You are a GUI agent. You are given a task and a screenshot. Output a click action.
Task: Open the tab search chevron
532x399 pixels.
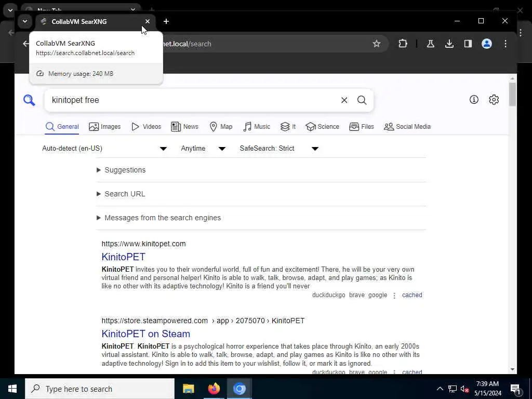[25, 21]
